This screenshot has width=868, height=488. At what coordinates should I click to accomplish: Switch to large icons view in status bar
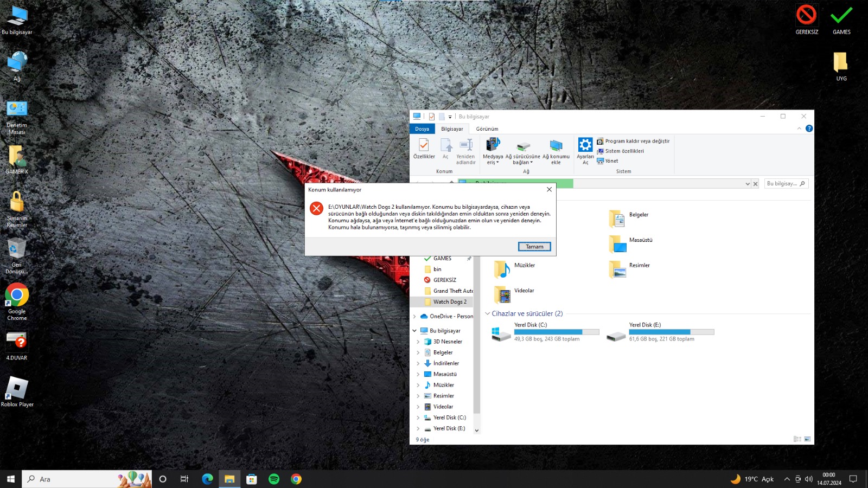pyautogui.click(x=807, y=439)
